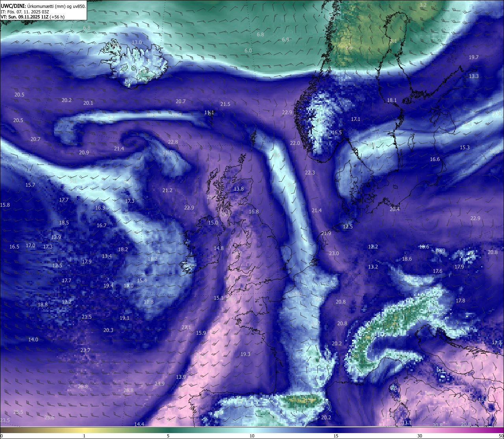Click the colour scale tick label '30'
The image size is (504, 439).
[420, 436]
